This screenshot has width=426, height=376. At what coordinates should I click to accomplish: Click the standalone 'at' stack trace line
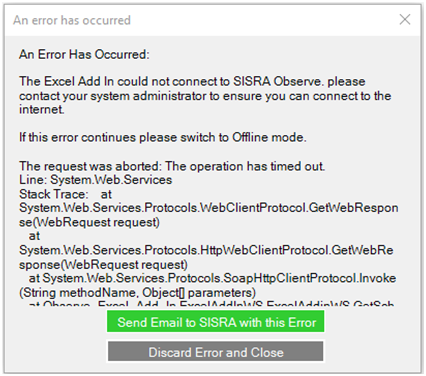pyautogui.click(x=34, y=236)
